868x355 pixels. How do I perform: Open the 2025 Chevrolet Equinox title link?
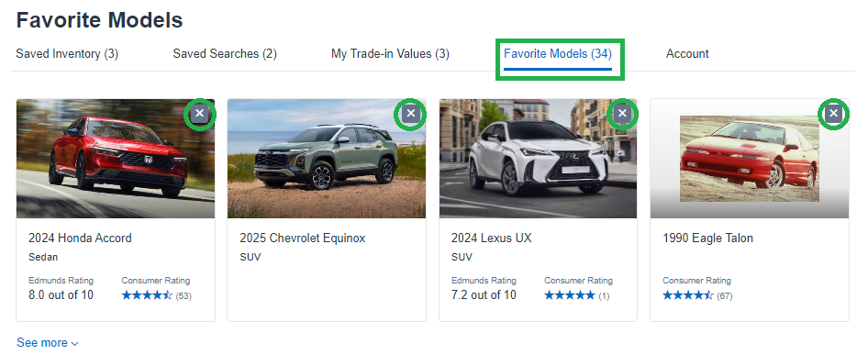303,239
